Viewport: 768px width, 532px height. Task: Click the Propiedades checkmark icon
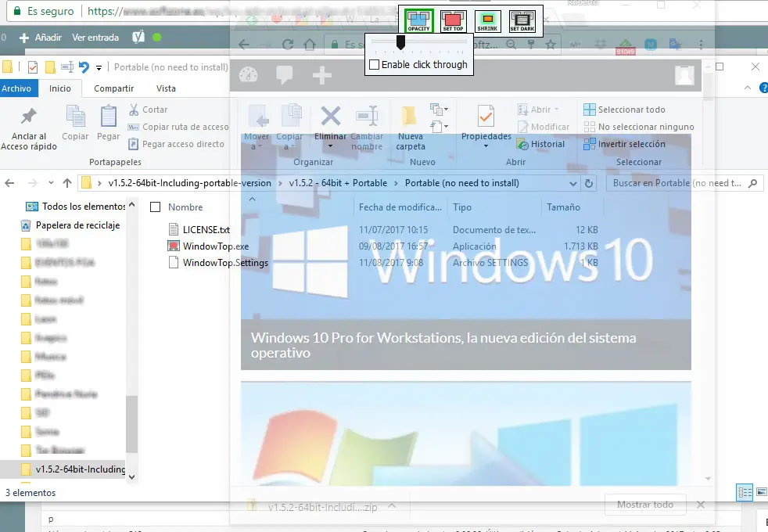(486, 116)
